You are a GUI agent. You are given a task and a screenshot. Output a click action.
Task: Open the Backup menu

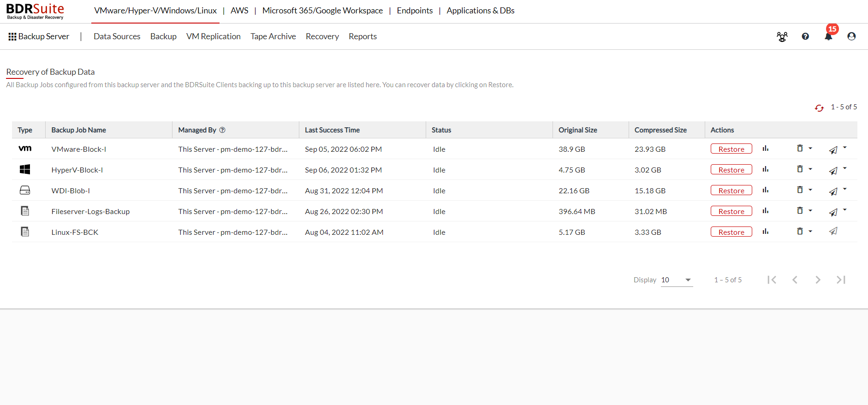click(163, 36)
